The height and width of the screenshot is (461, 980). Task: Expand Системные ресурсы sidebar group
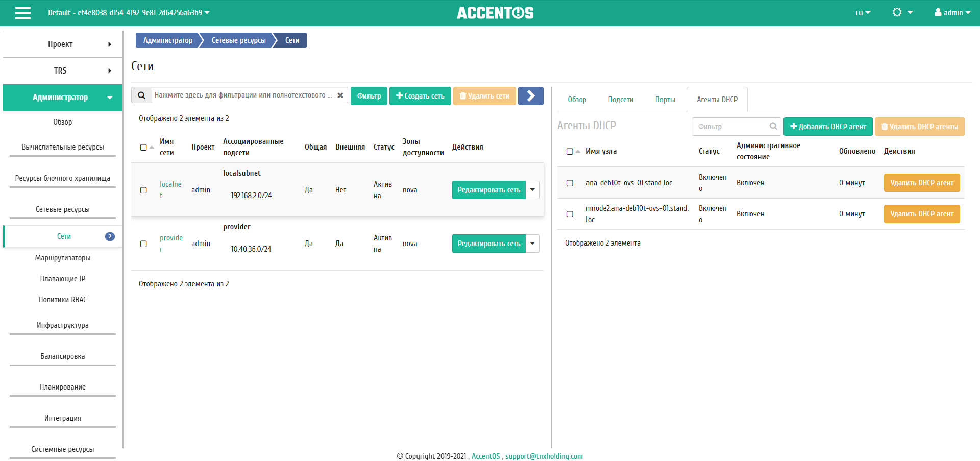63,449
